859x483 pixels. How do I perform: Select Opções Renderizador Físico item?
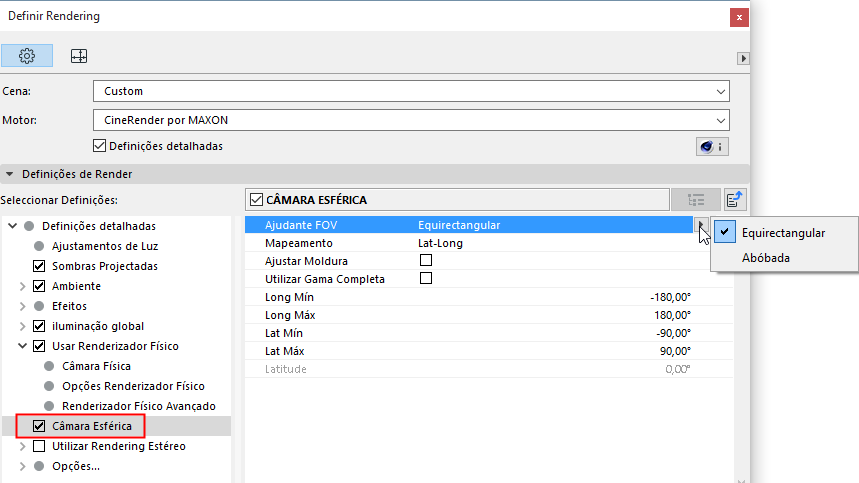[133, 386]
